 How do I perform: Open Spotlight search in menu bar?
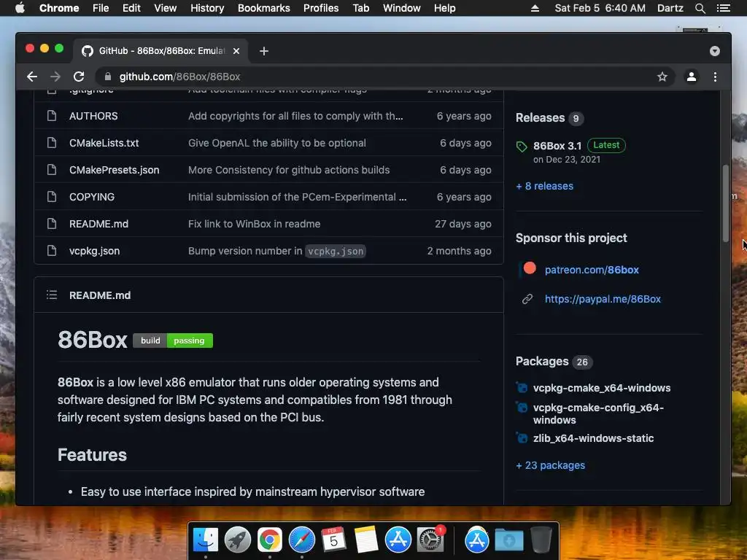click(x=700, y=8)
